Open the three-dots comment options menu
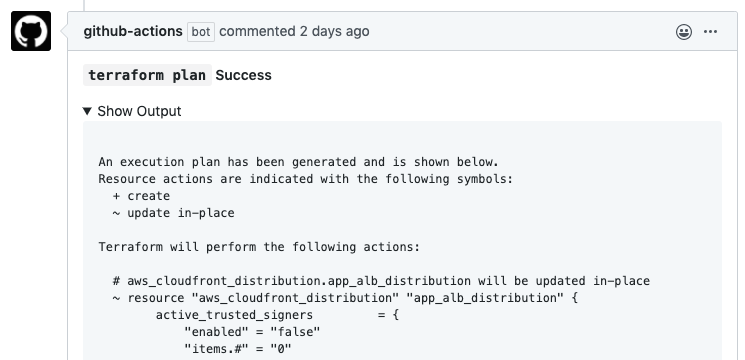Image resolution: width=745 pixels, height=360 pixels. coord(710,32)
